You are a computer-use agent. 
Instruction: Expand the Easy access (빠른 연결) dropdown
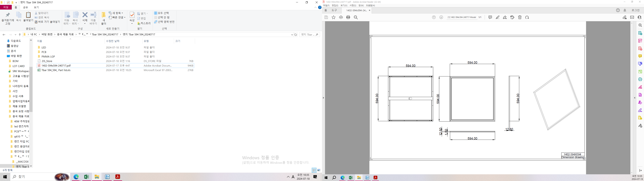click(x=117, y=17)
